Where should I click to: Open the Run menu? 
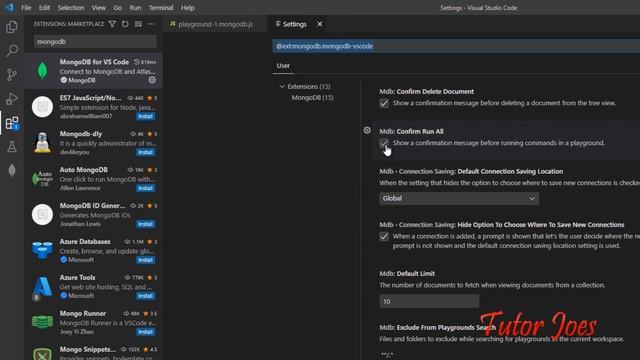135,8
